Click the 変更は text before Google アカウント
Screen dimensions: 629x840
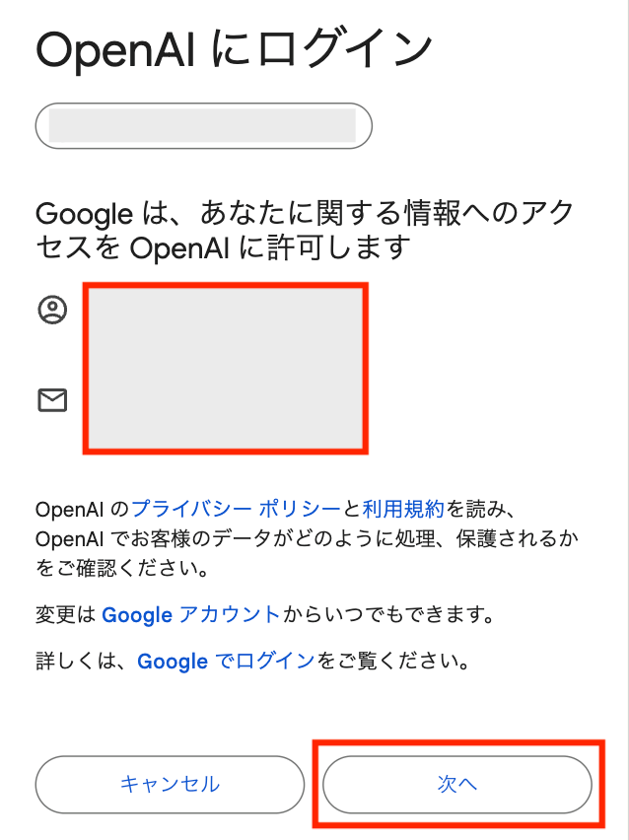click(x=66, y=615)
